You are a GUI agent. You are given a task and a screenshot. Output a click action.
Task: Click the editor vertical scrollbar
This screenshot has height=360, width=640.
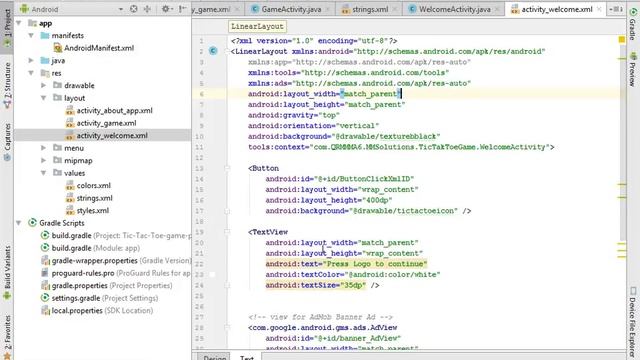tap(622, 143)
